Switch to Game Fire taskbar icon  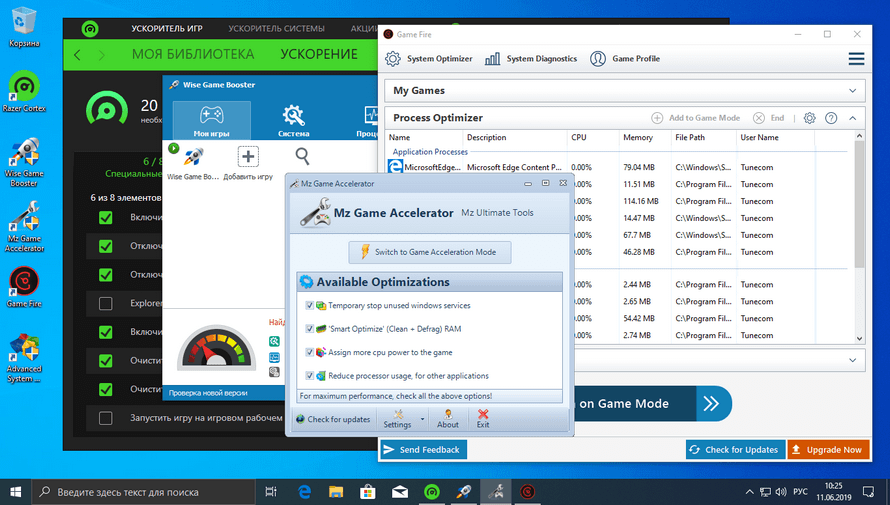[x=527, y=492]
